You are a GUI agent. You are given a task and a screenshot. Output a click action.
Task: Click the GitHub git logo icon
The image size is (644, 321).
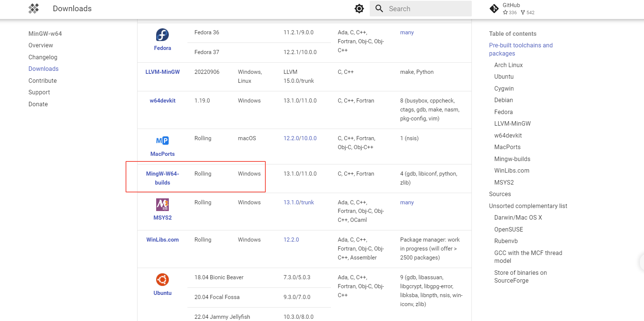click(x=494, y=9)
